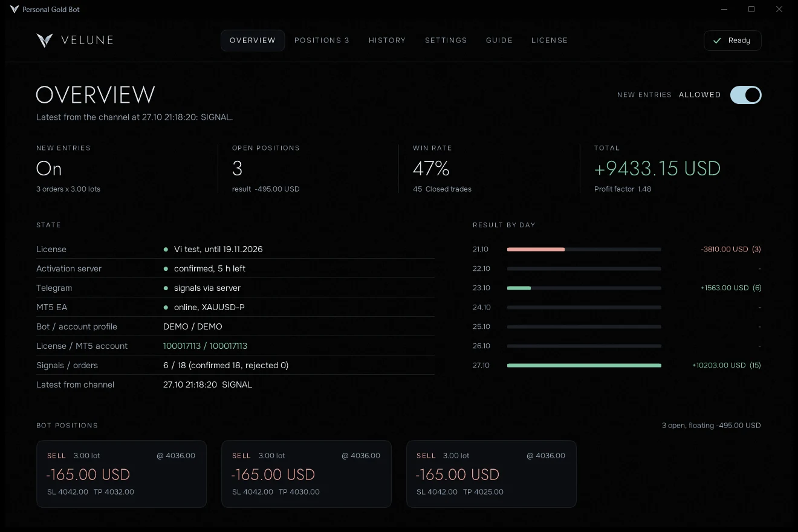Open the Overview tab
The width and height of the screenshot is (798, 532).
tap(253, 41)
